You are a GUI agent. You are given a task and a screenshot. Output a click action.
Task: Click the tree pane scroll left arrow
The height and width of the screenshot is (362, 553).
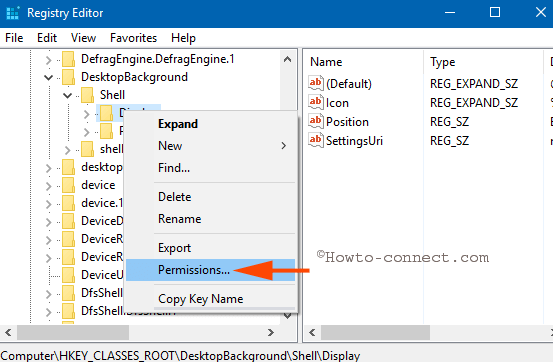pyautogui.click(x=8, y=332)
